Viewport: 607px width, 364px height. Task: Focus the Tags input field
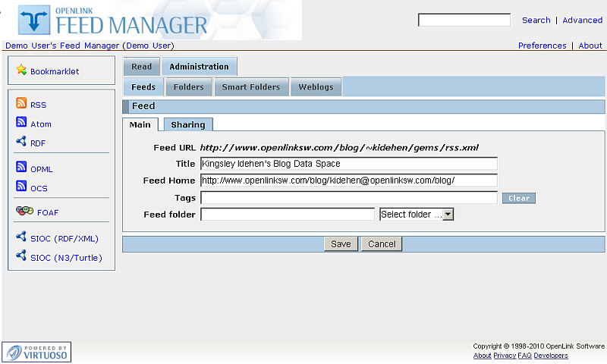click(348, 198)
